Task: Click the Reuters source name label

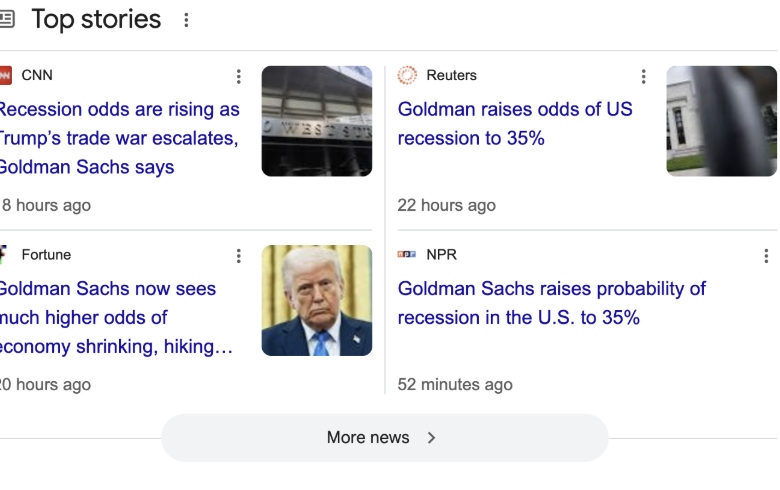Action: coord(451,75)
